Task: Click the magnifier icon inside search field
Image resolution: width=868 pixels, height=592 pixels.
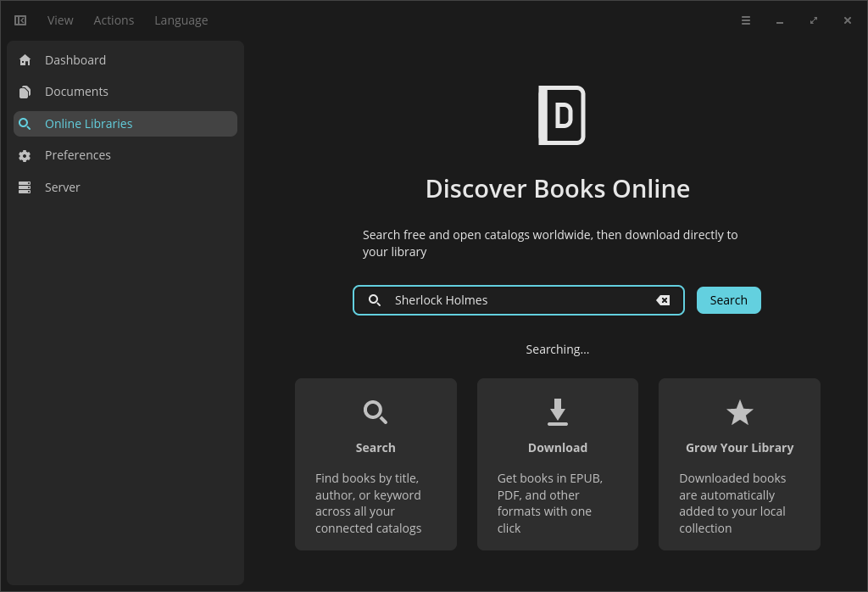Action: (375, 300)
